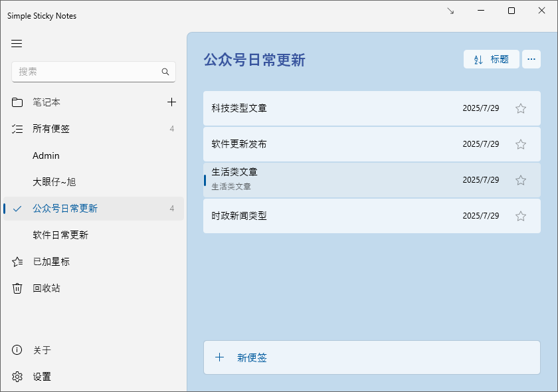Open the 设置 settings gear icon
The width and height of the screenshot is (558, 392).
click(x=17, y=376)
